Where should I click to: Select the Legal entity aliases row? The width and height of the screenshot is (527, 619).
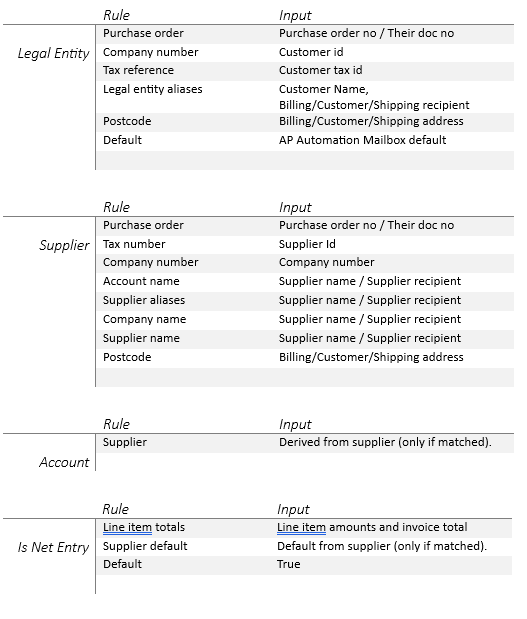point(305,97)
